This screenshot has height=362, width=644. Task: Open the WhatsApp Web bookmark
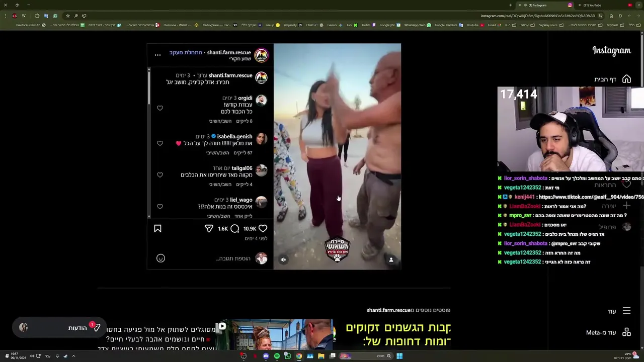pyautogui.click(x=418, y=25)
